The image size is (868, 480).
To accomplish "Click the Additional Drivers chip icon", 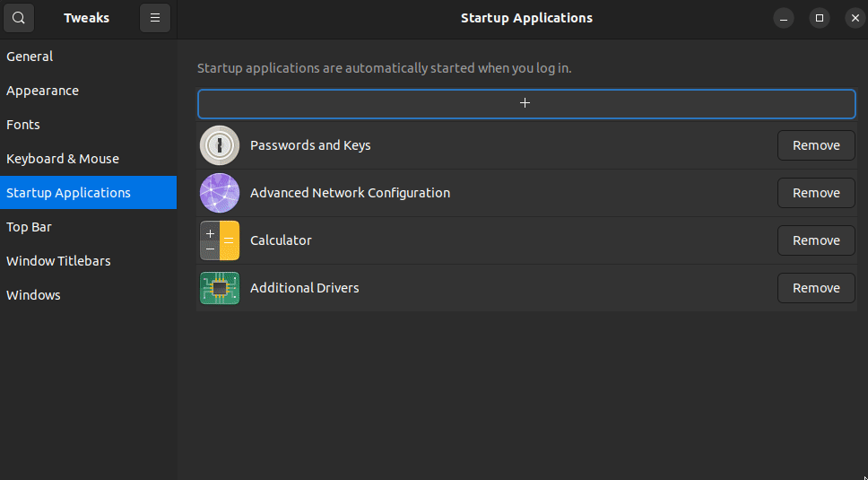I will click(x=220, y=288).
